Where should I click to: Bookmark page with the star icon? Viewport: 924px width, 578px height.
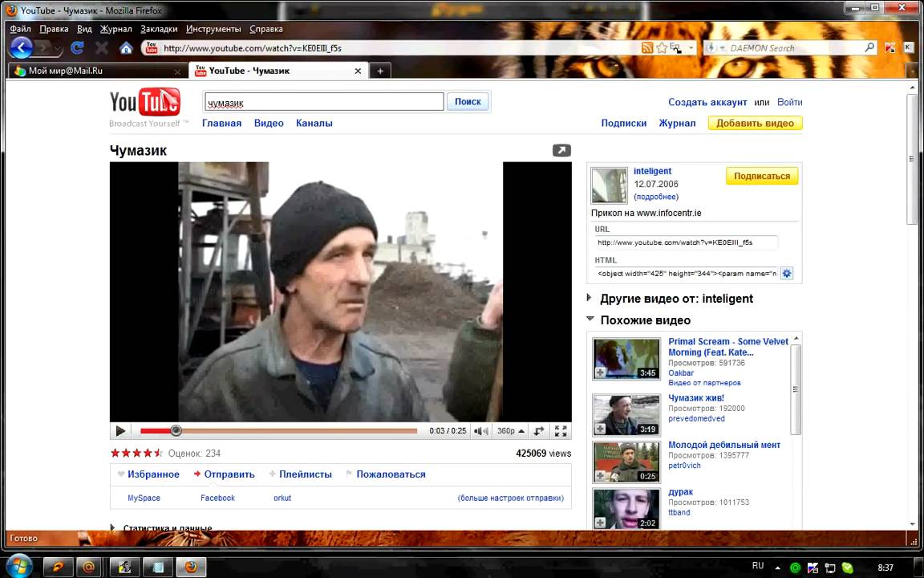coord(662,48)
